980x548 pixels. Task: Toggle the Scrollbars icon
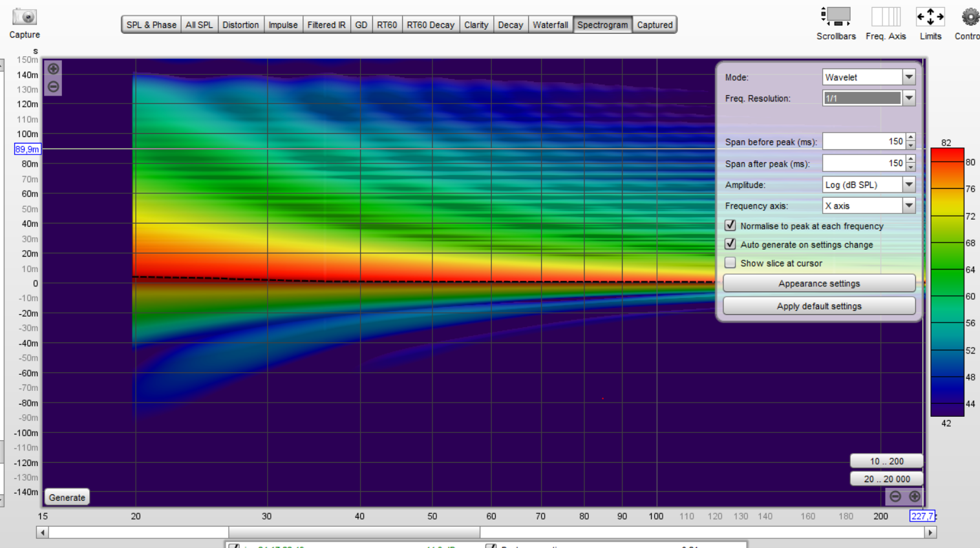pos(836,17)
